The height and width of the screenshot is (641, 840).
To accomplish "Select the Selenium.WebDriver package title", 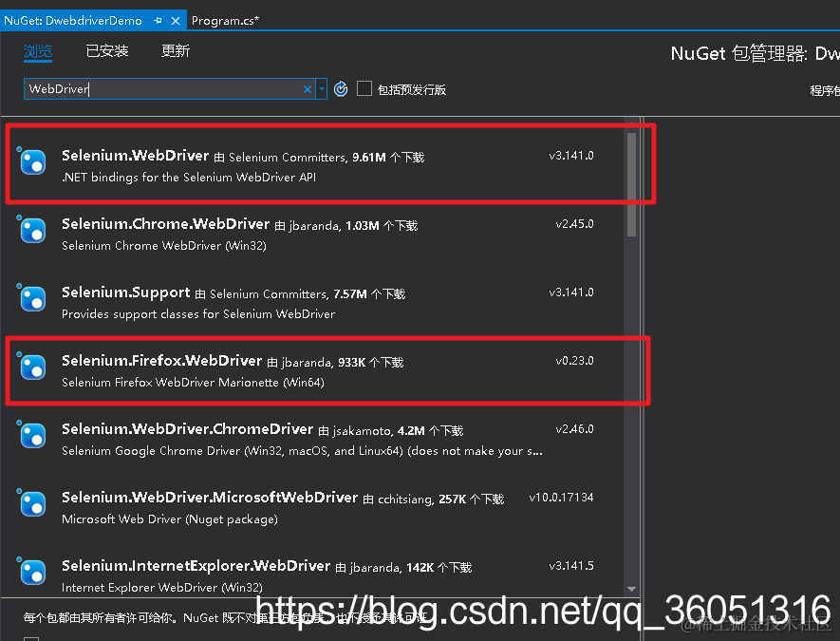I will (135, 156).
